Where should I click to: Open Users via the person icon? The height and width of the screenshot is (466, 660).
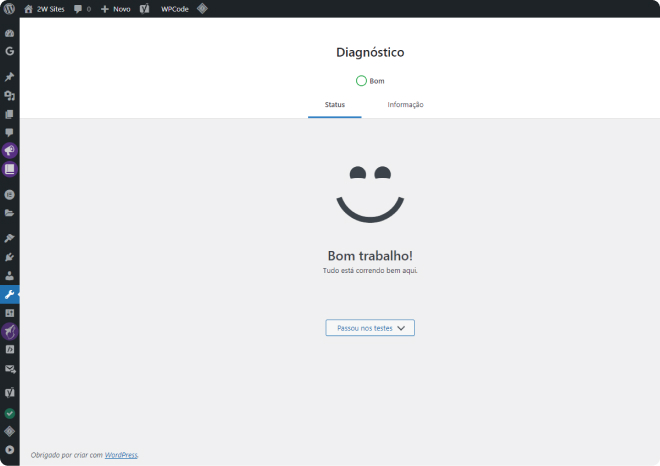10,276
